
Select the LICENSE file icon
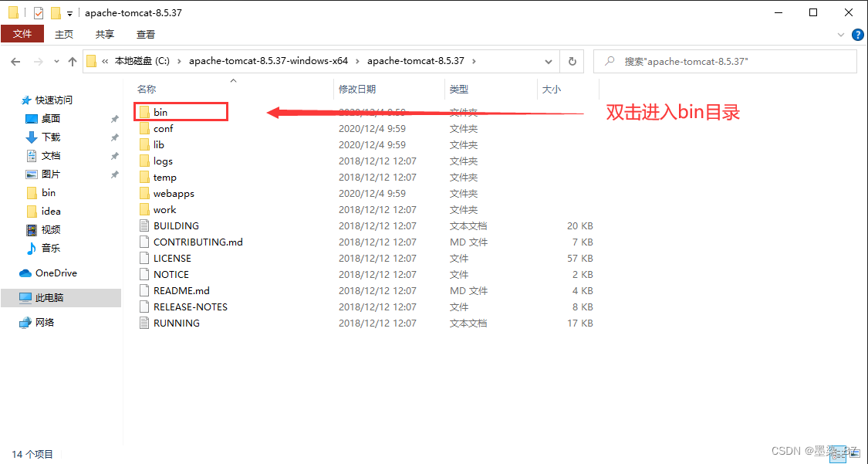coord(144,258)
